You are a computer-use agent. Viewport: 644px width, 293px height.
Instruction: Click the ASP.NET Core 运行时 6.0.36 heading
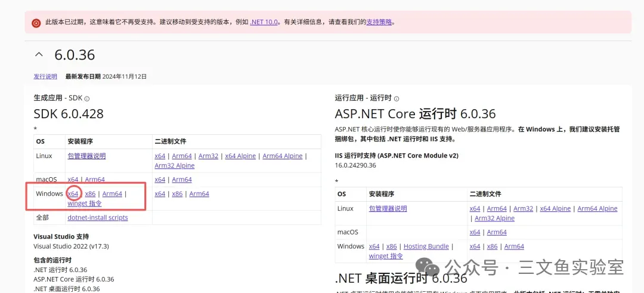[415, 113]
